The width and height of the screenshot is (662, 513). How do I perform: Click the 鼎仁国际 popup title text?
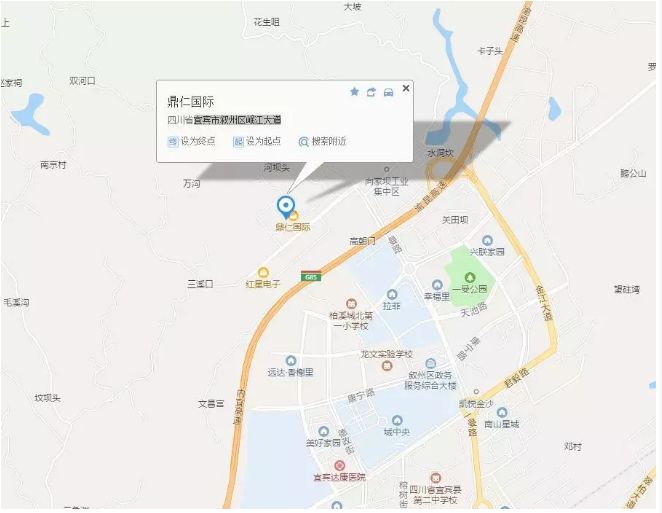point(191,102)
